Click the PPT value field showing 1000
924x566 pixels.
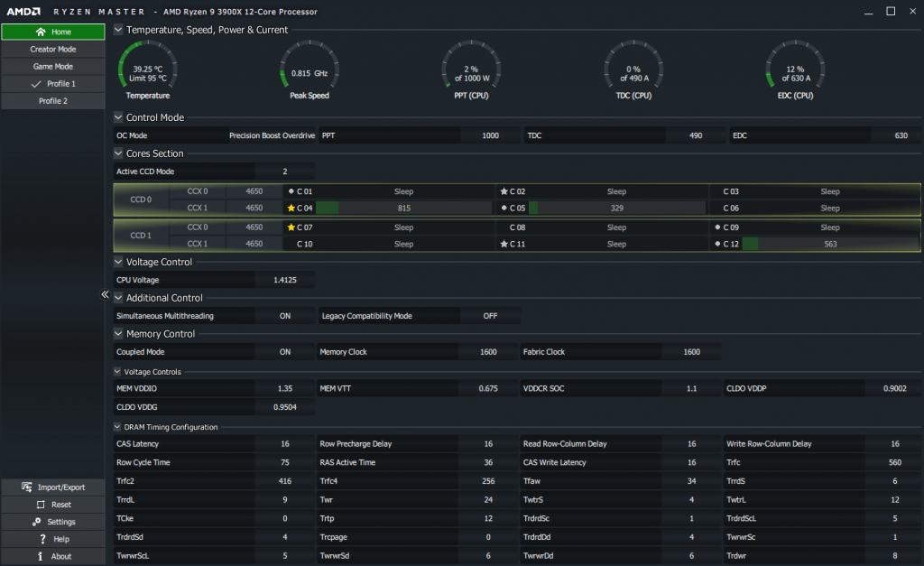490,135
